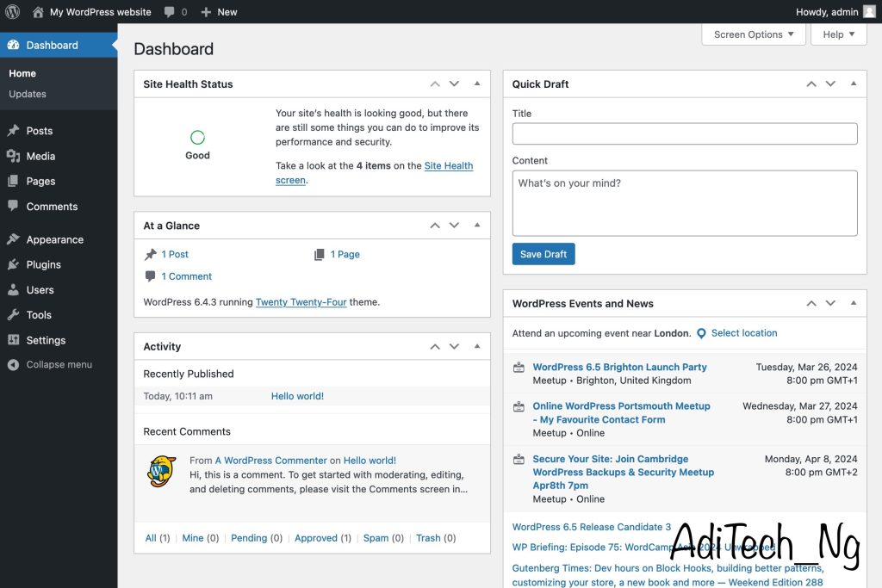Image resolution: width=882 pixels, height=588 pixels.
Task: Click the admin avatar icon
Action: point(870,12)
